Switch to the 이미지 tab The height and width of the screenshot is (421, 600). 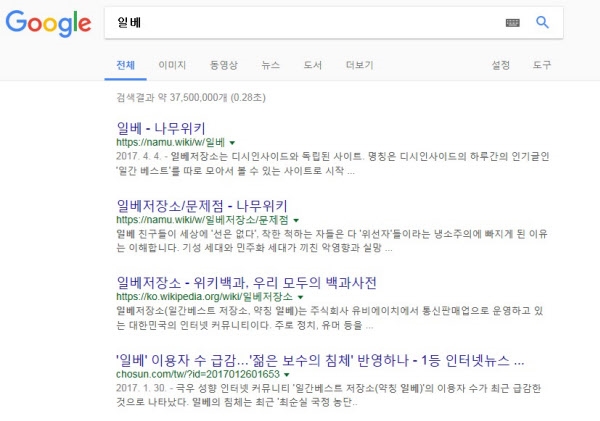(172, 65)
